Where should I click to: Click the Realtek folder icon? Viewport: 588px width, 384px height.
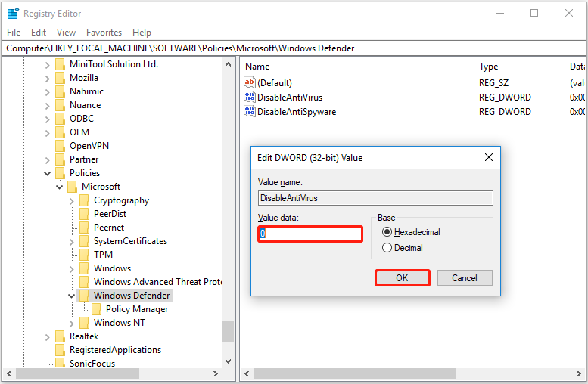coord(60,336)
